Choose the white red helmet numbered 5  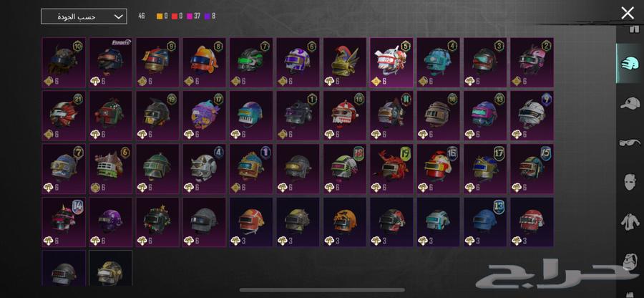pos(391,62)
